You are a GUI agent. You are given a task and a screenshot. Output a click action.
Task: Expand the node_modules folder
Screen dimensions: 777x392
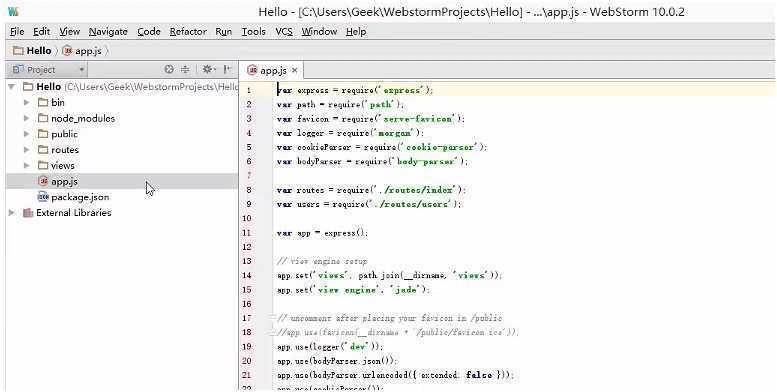coord(27,118)
